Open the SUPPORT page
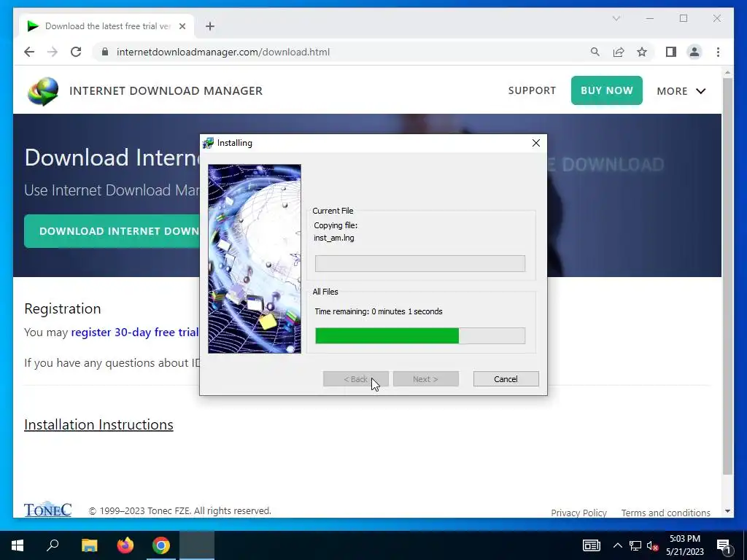The width and height of the screenshot is (747, 560). click(532, 90)
